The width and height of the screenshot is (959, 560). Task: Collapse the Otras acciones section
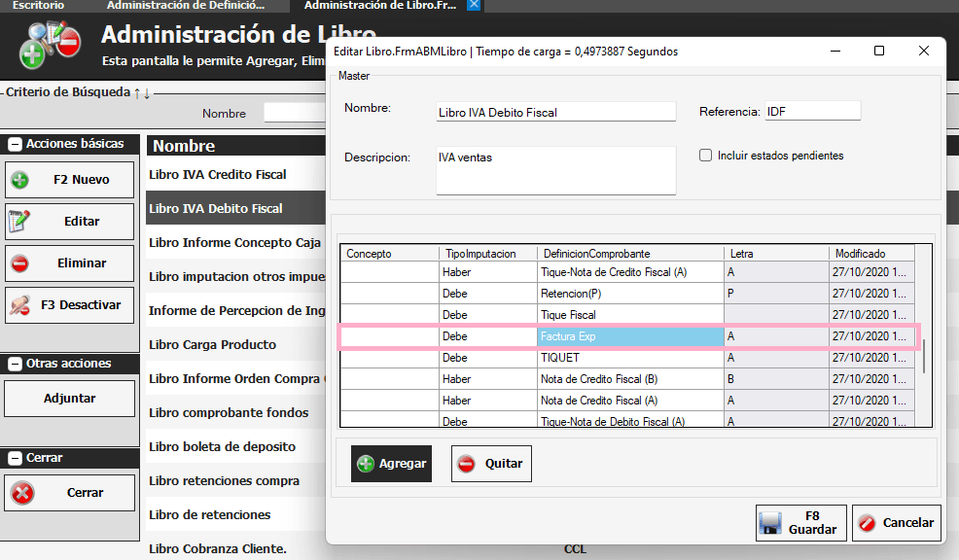point(15,364)
